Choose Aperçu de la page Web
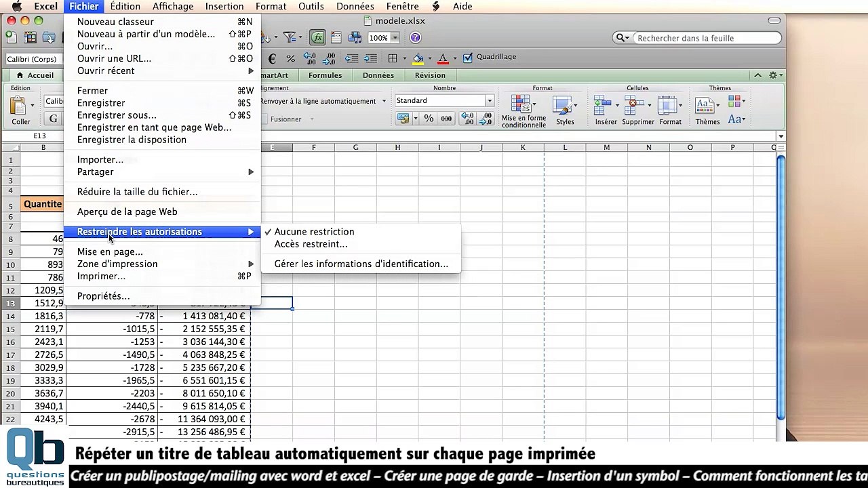 click(x=163, y=211)
